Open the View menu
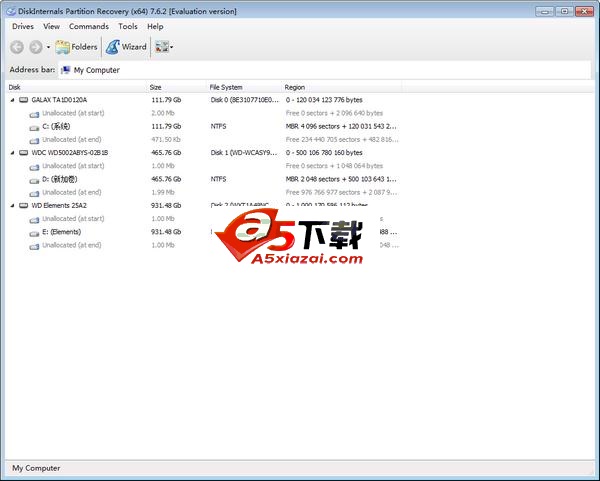The image size is (600, 481). [51, 26]
